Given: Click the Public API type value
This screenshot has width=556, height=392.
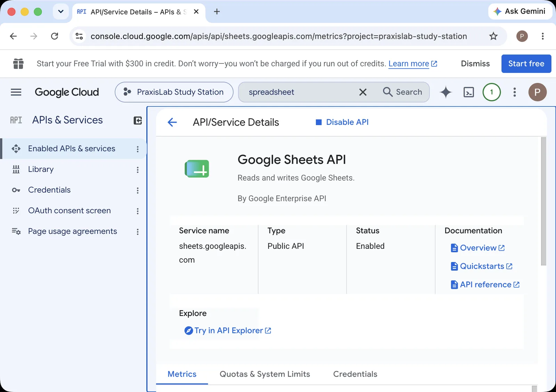Looking at the screenshot, I should point(286,246).
